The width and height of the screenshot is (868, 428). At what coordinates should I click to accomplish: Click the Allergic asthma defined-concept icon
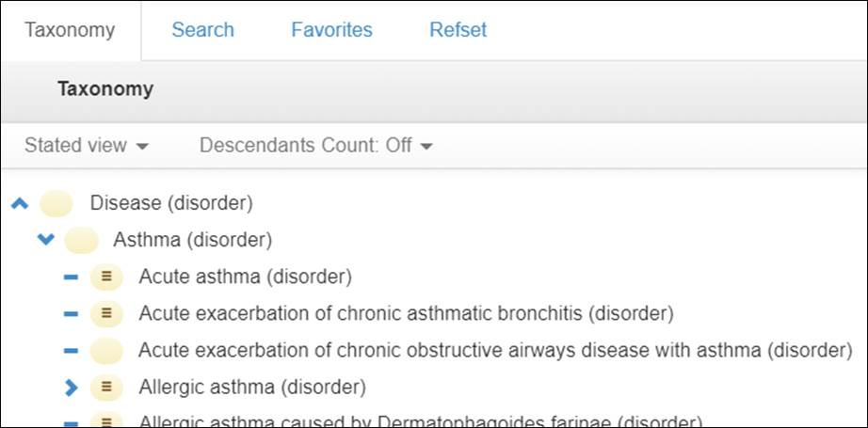[106, 388]
